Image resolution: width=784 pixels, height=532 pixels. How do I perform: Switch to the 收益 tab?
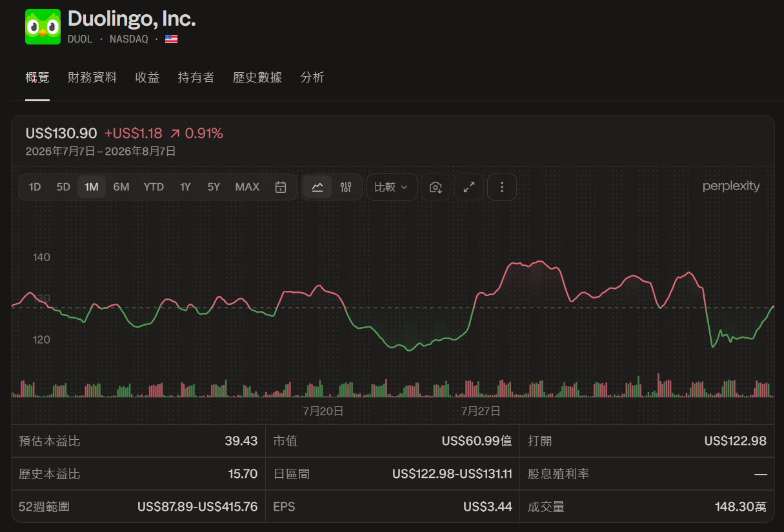[x=147, y=77]
